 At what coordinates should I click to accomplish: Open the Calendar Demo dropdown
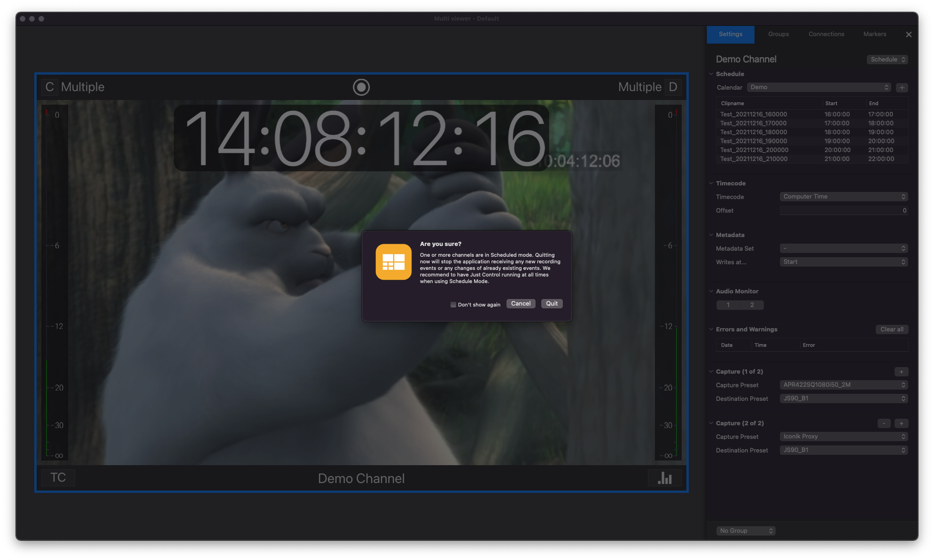point(819,87)
